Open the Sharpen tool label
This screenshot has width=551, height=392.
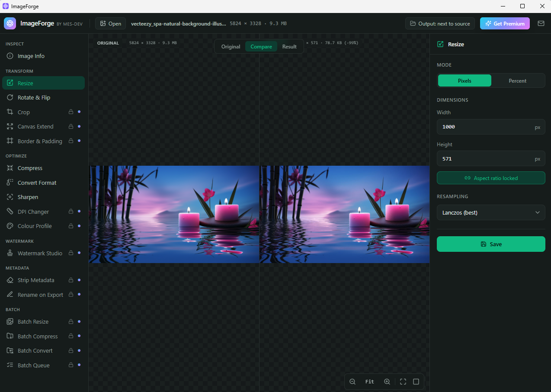coord(28,197)
